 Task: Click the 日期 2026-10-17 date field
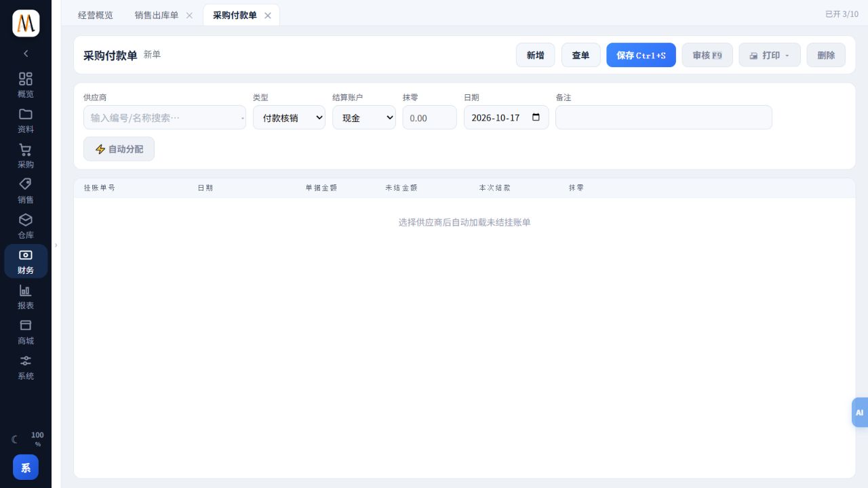pos(507,117)
